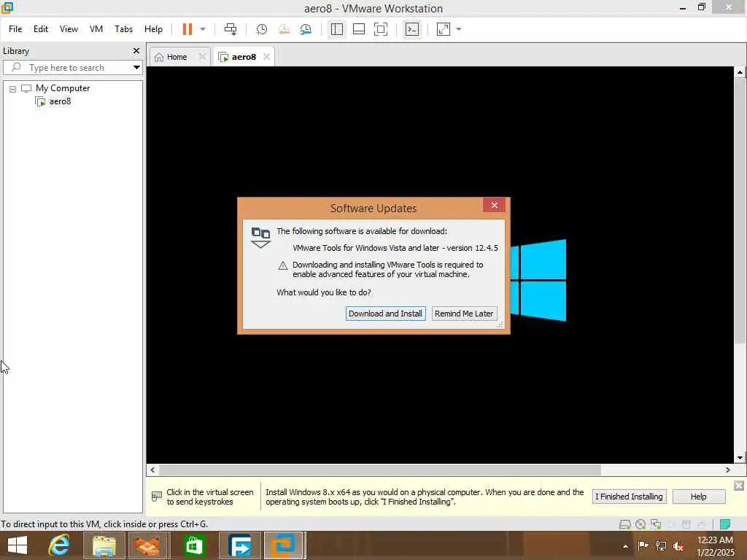Toggle the thumbnail bar icon
Screen dimensions: 747x560
point(359,29)
